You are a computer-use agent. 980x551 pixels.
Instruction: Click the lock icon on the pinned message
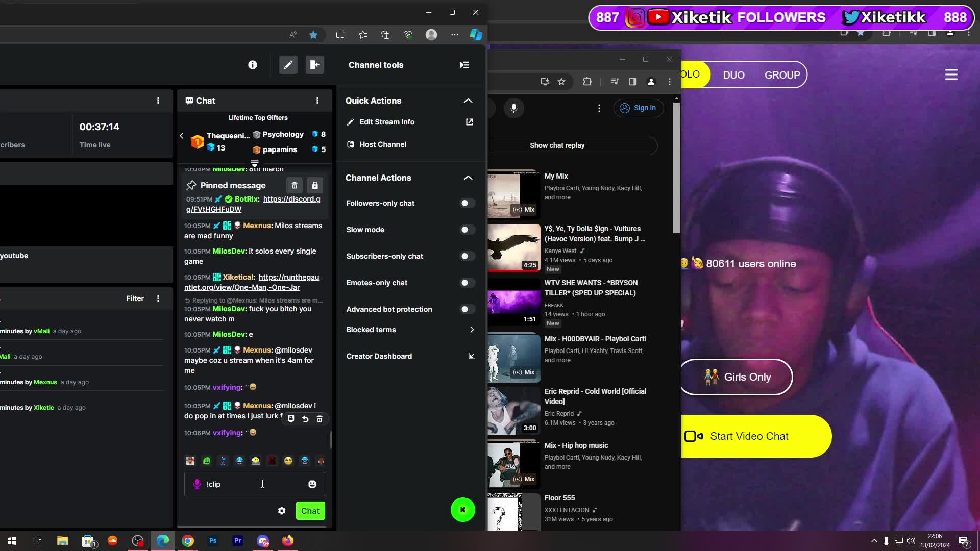click(x=315, y=185)
